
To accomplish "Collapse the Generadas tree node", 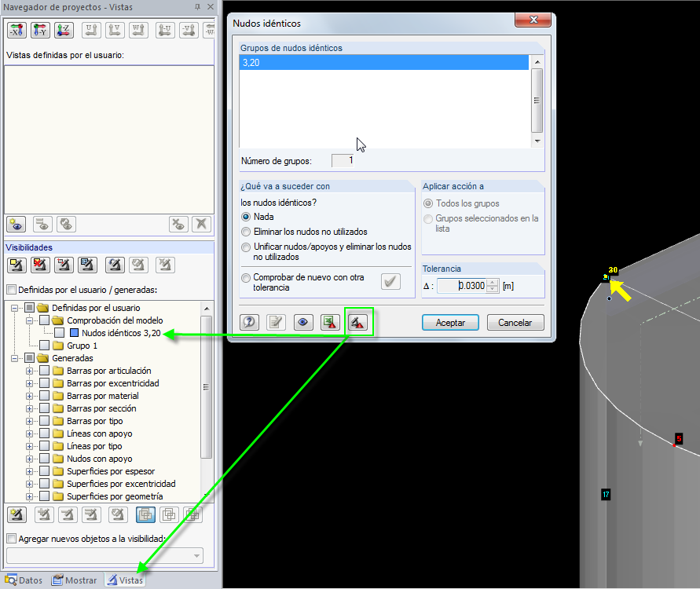I will click(x=15, y=358).
